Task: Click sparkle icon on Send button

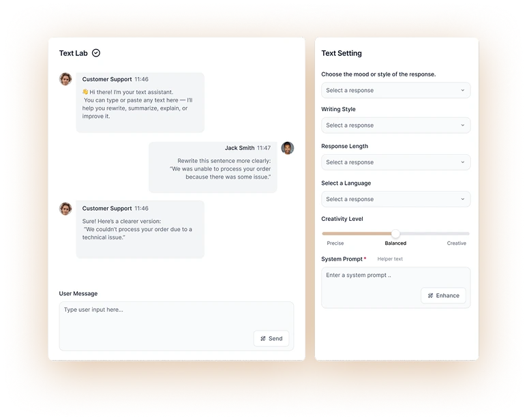Action: click(263, 339)
